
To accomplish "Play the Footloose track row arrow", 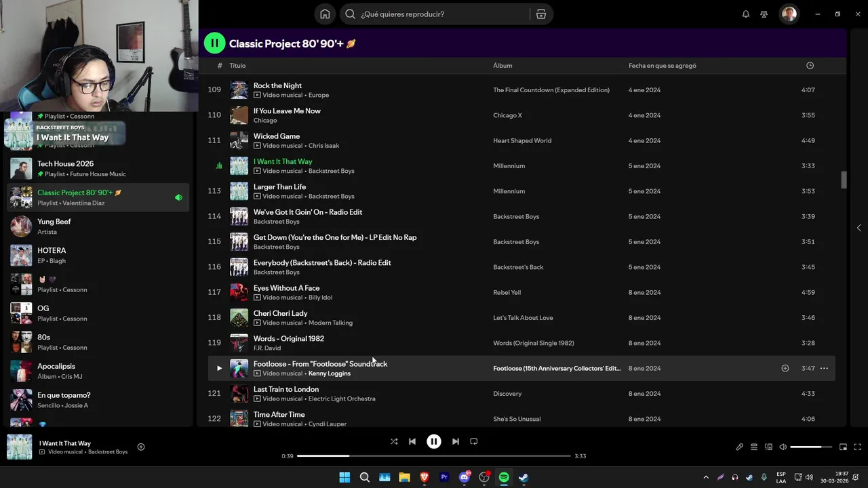I will click(x=219, y=368).
